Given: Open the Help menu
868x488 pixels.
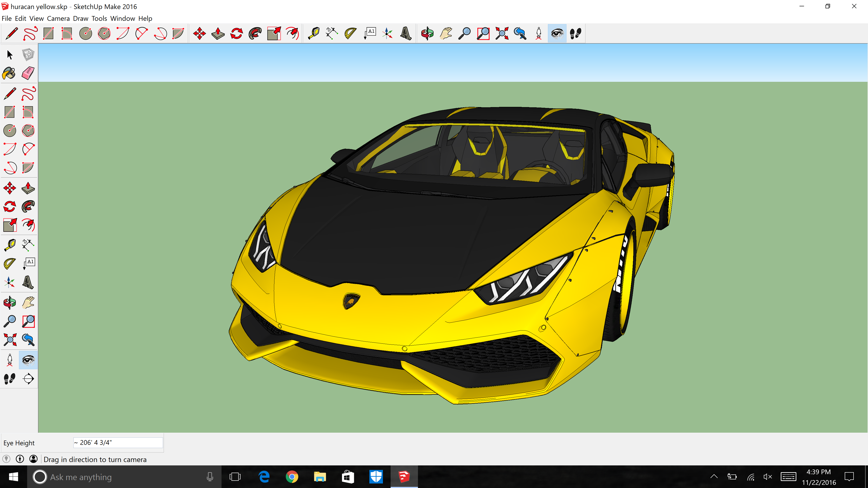Looking at the screenshot, I should [145, 19].
